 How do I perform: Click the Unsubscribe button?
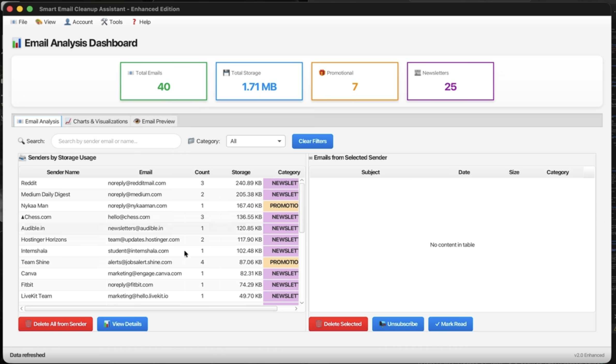[x=398, y=324]
